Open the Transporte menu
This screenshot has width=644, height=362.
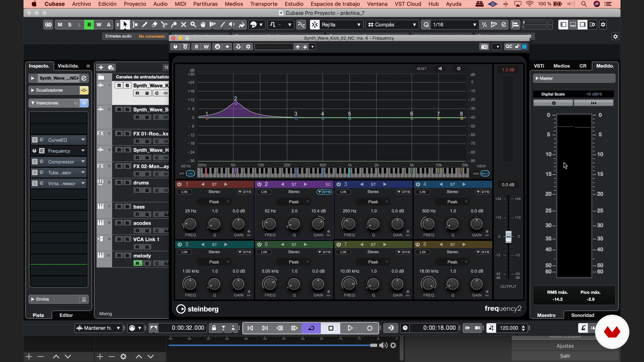pos(264,4)
